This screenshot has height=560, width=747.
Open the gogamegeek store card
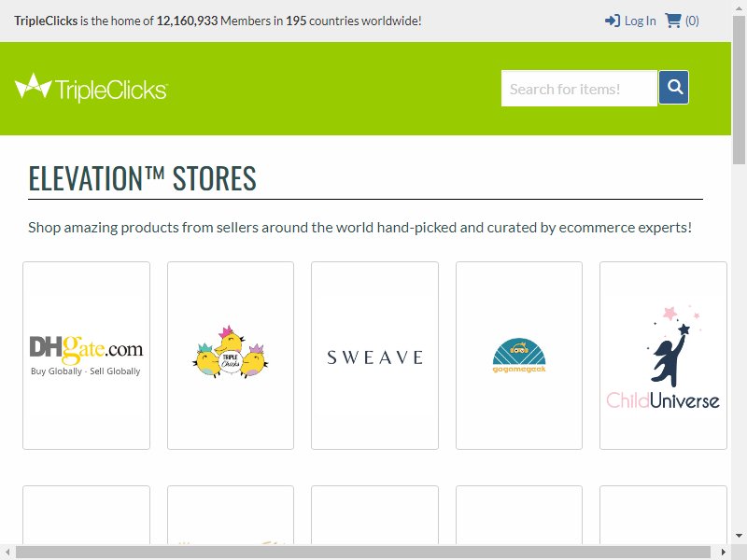tap(519, 356)
